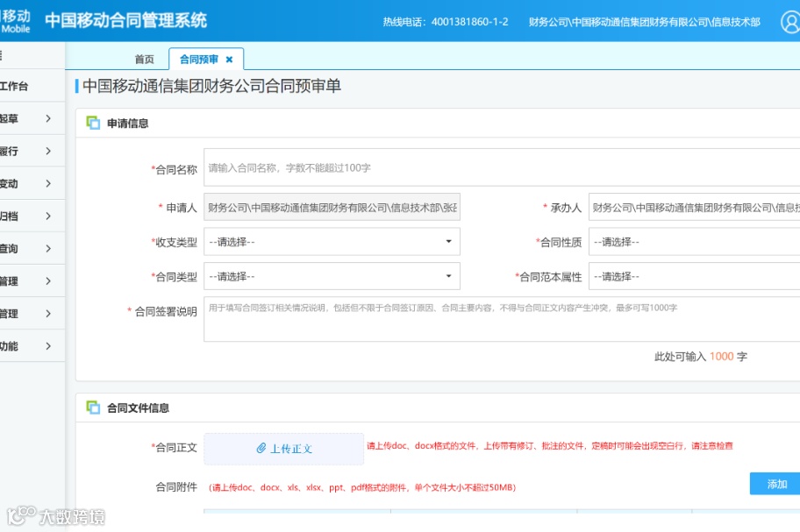
Task: Click the 合同文件信息 section icon
Action: [93, 408]
